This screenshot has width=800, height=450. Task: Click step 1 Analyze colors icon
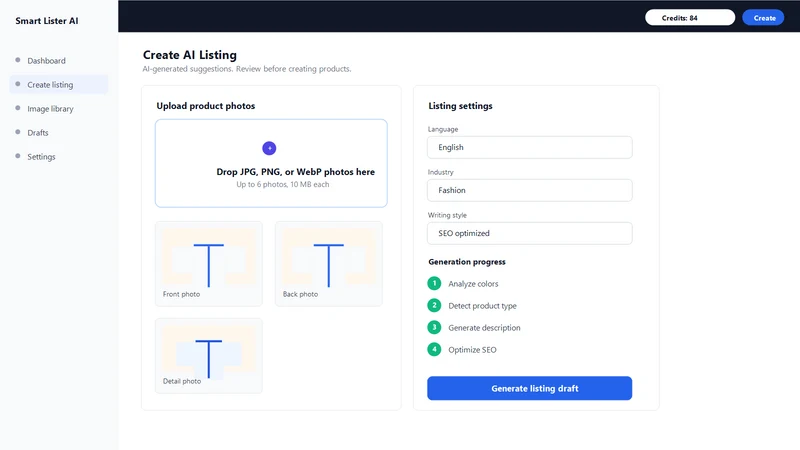tap(434, 283)
